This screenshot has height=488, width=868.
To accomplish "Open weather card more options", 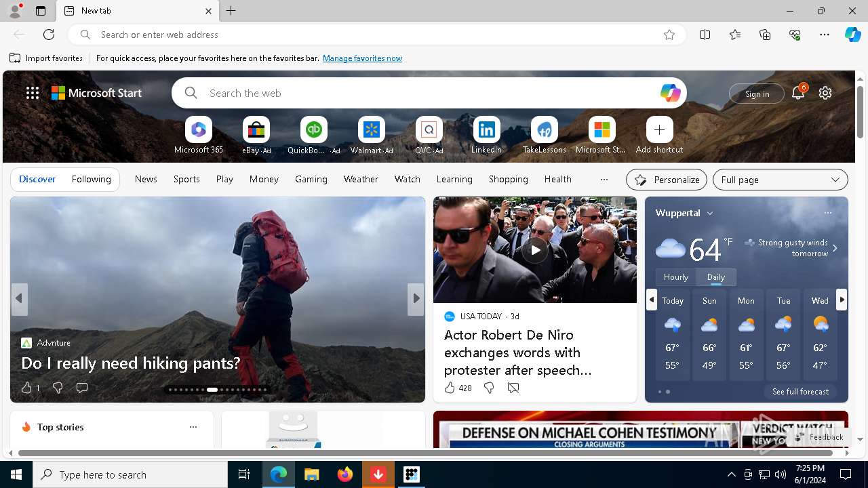I will [x=827, y=213].
